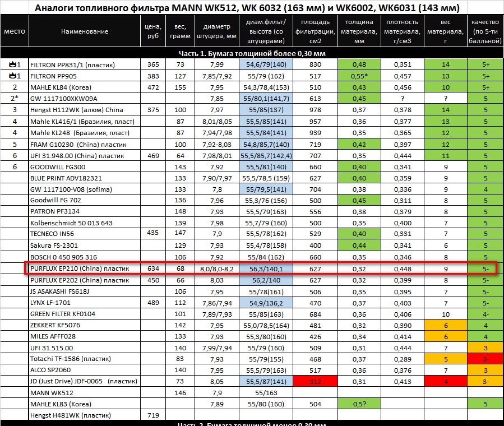Image resolution: width=504 pixels, height=426 pixels.
Task: Select cell 'BOSCH 0 450 905 316'
Action: pyautogui.click(x=85, y=257)
